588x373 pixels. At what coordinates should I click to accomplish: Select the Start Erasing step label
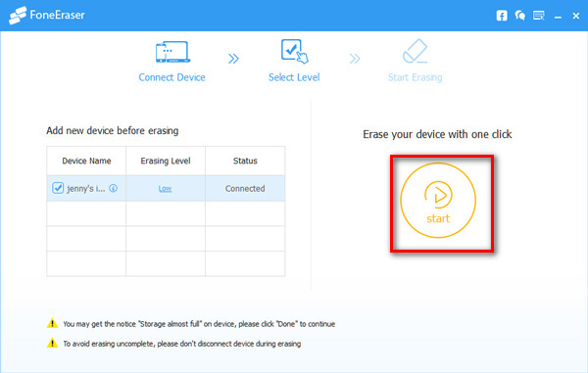click(x=416, y=77)
